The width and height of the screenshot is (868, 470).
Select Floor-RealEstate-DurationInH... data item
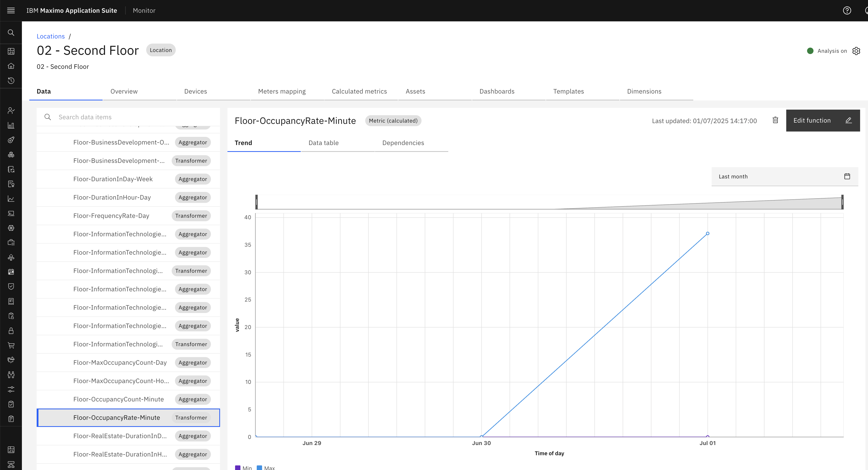click(128, 454)
